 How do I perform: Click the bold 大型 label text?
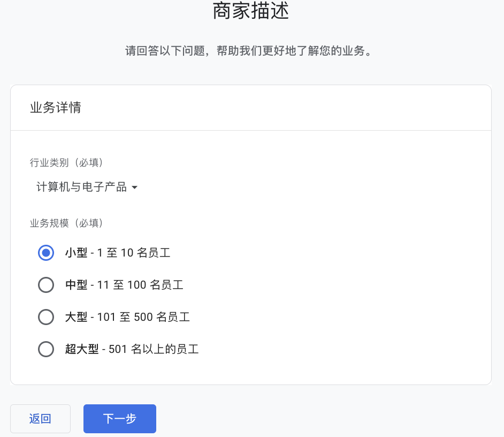coord(76,317)
